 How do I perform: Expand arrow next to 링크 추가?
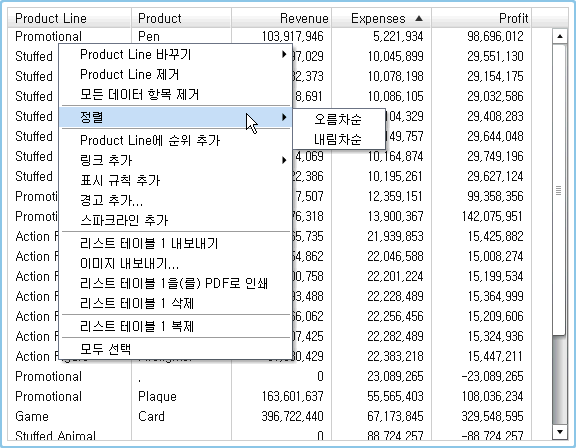(x=284, y=160)
